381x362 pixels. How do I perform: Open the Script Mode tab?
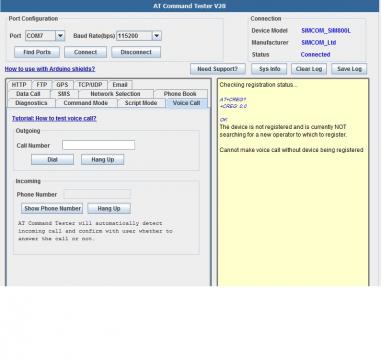point(141,103)
